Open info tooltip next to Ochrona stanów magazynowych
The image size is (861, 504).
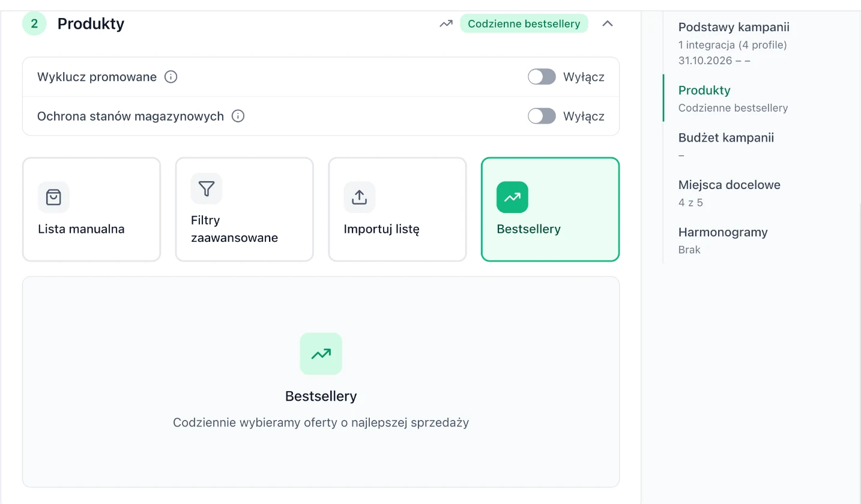238,116
